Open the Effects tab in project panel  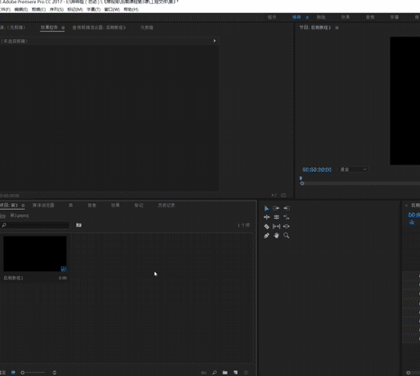pyautogui.click(x=115, y=205)
